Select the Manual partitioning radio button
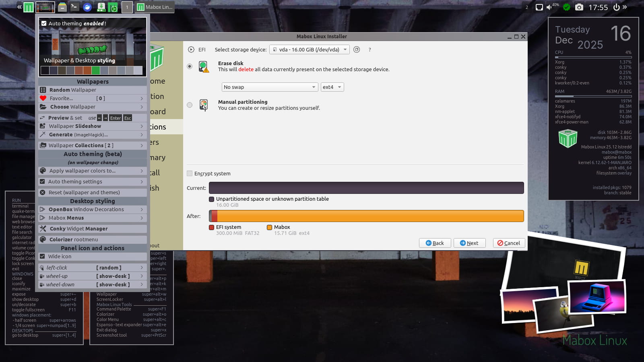 pyautogui.click(x=190, y=105)
